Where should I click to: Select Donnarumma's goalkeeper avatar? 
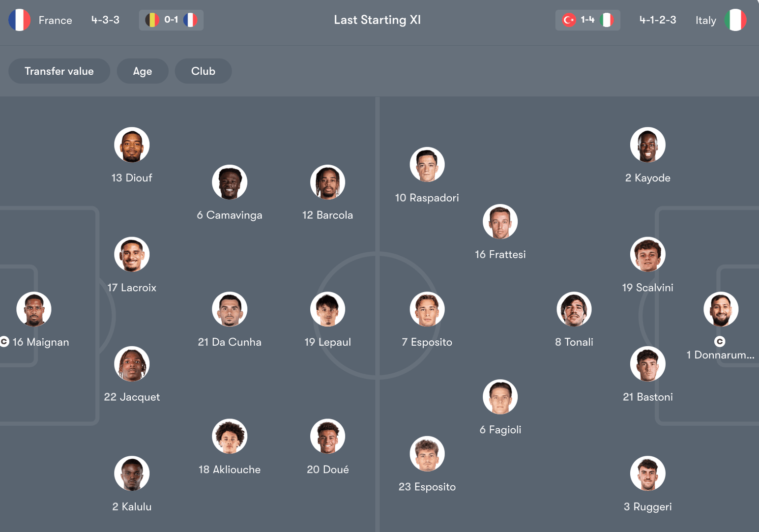721,309
